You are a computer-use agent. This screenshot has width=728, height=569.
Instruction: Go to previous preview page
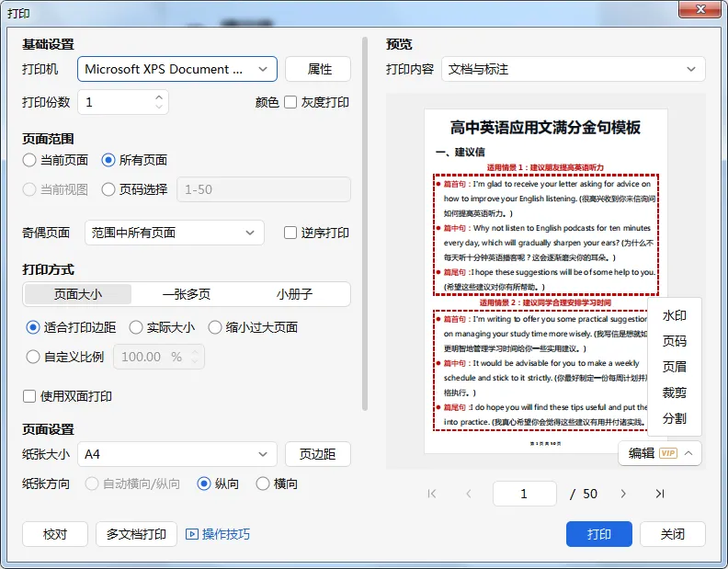click(469, 494)
